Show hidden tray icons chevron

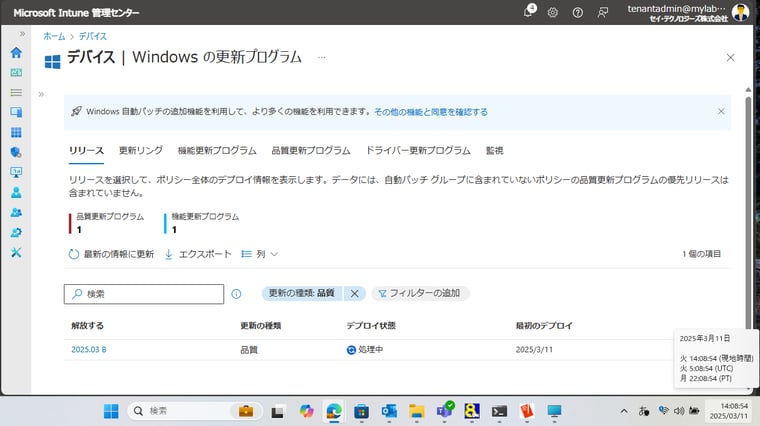(x=624, y=411)
